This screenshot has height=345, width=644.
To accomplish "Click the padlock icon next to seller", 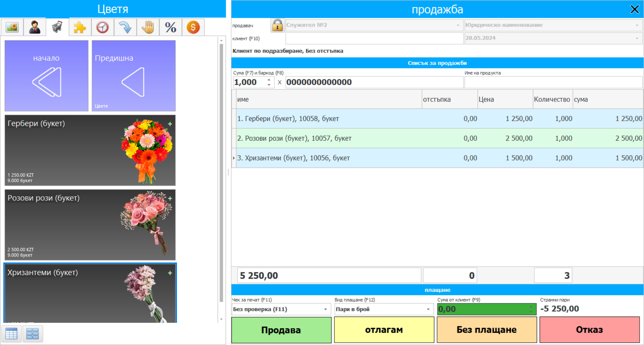I will coord(277,25).
